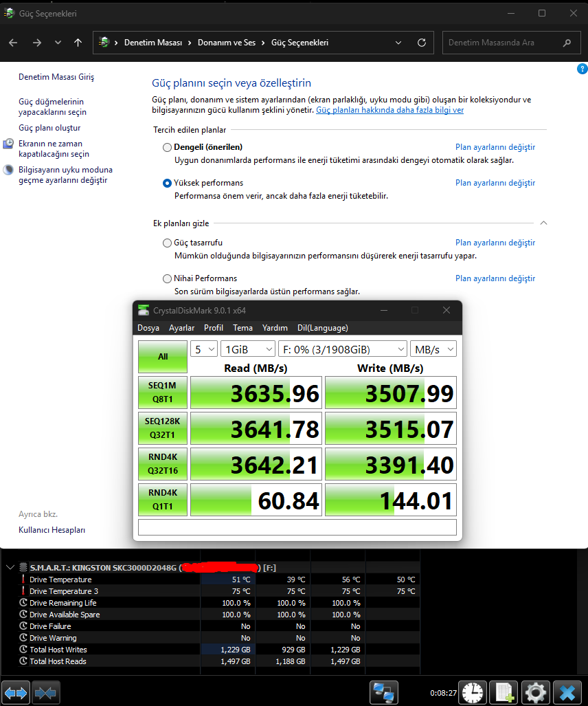The height and width of the screenshot is (706, 588).
Task: Open Kullanıcı Hesapları link
Action: tap(52, 530)
